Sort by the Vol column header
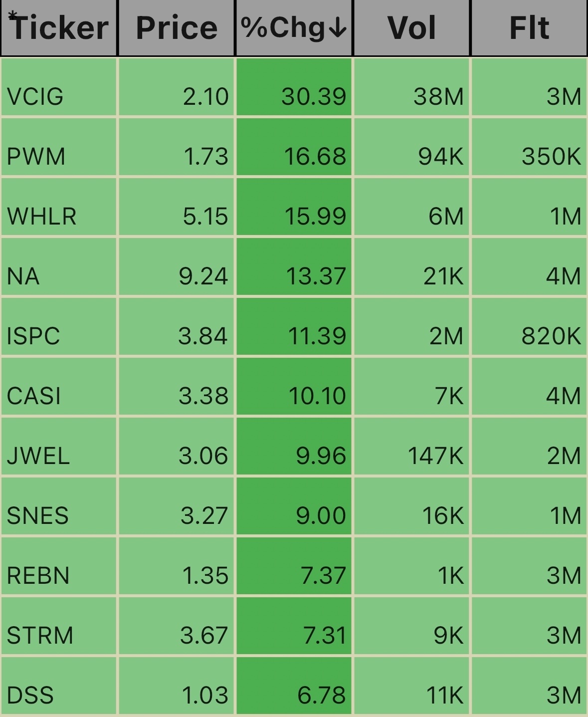 [x=411, y=27]
